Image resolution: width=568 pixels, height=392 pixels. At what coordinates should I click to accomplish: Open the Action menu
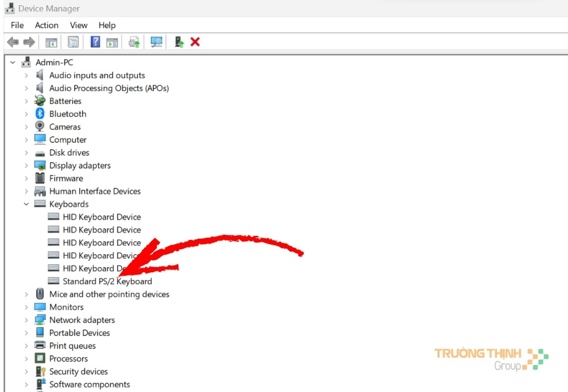[46, 25]
